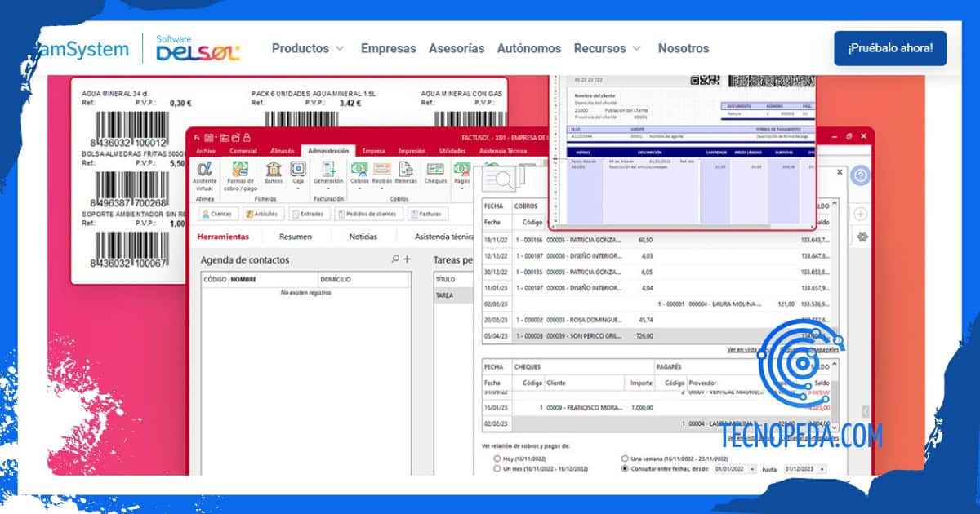Click the gear settings icon on right edge
Screen dimensions: 980x514
tap(862, 237)
